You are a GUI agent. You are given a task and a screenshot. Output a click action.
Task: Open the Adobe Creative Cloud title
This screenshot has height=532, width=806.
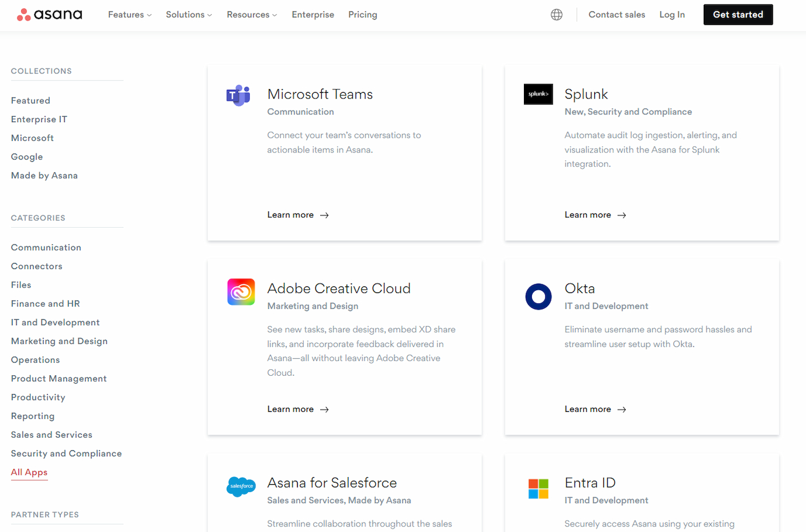pyautogui.click(x=339, y=289)
